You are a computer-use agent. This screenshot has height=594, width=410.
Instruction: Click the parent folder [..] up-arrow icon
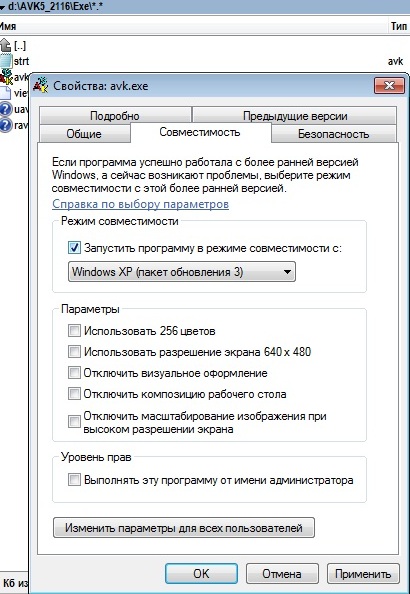(5, 45)
